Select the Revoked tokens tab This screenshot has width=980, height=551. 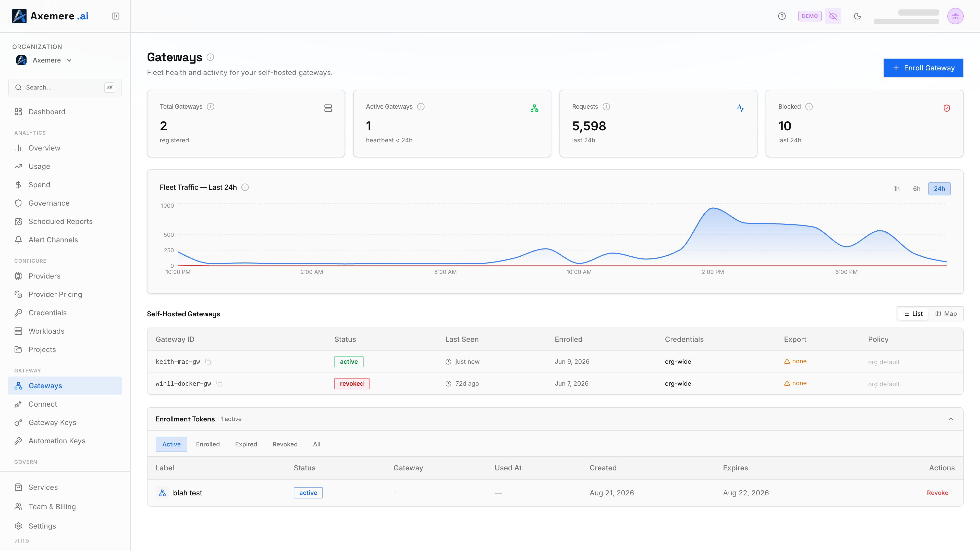click(285, 444)
